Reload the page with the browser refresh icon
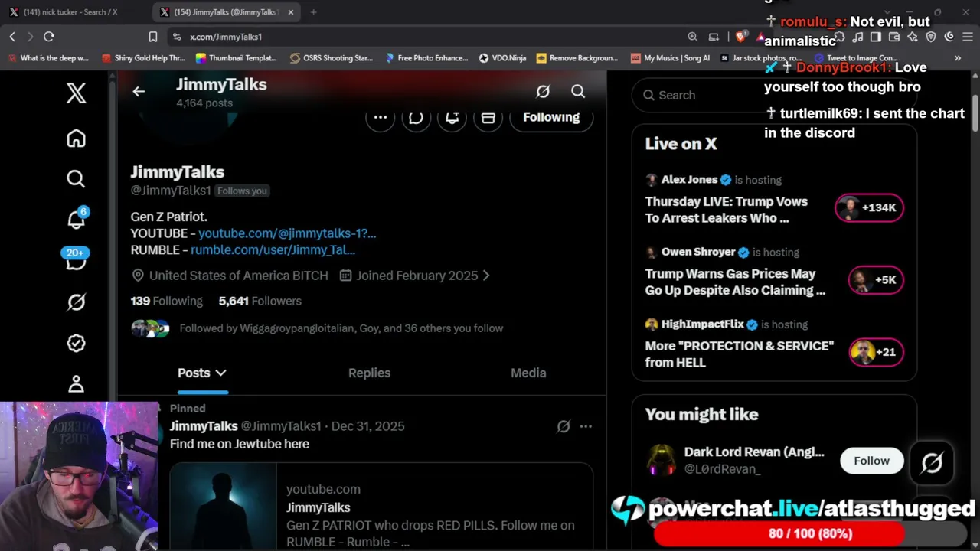980x551 pixels. tap(49, 37)
